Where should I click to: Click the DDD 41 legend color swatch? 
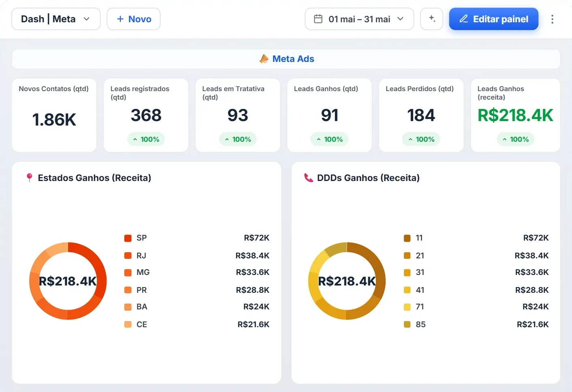coord(408,290)
